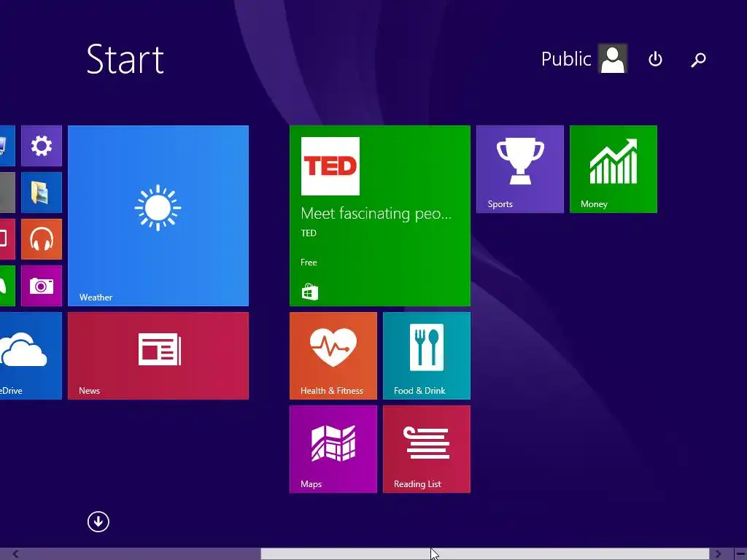747x560 pixels.
Task: Click the TED logo image
Action: pyautogui.click(x=330, y=166)
